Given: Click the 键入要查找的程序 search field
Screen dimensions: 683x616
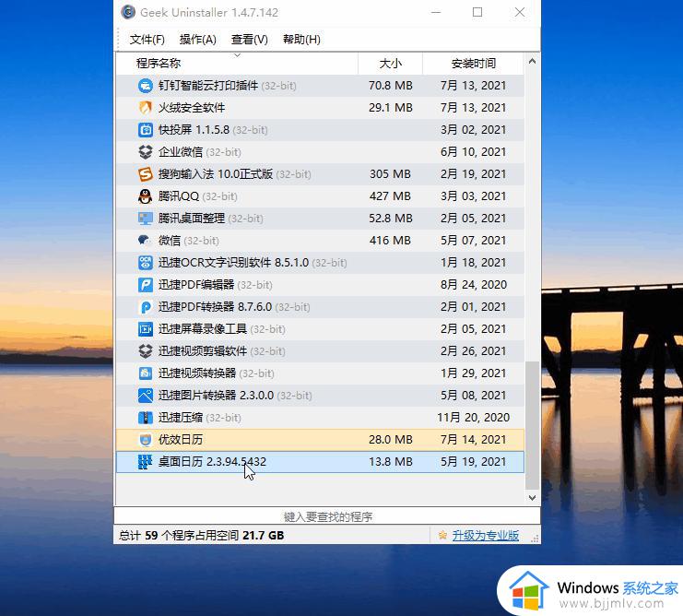Looking at the screenshot, I should (327, 516).
